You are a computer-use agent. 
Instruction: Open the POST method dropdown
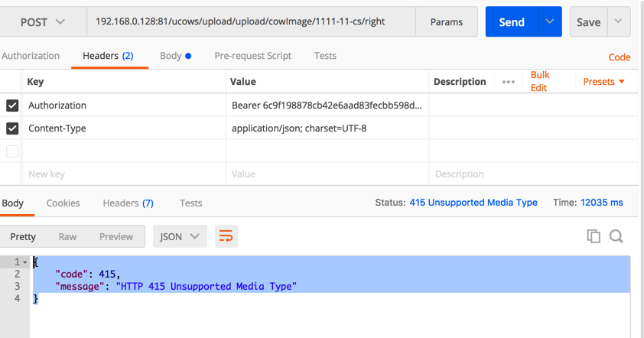point(43,22)
